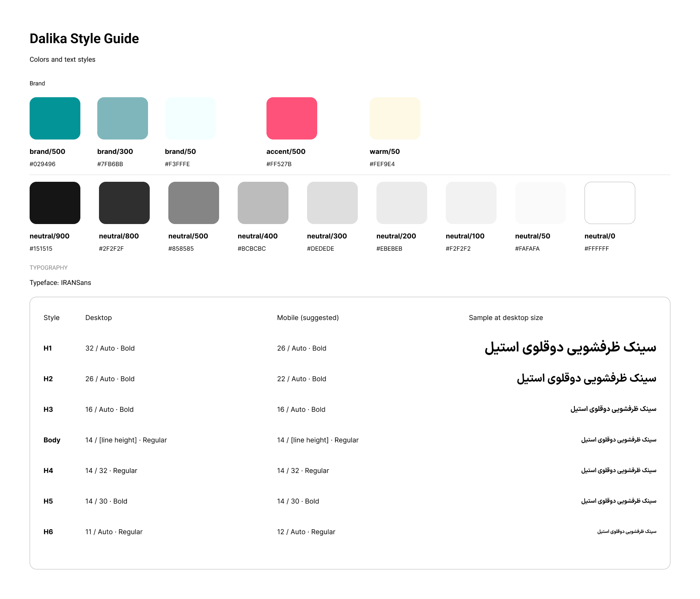Image resolution: width=700 pixels, height=599 pixels.
Task: Click the hex code #F3FFFE
Action: coord(177,164)
